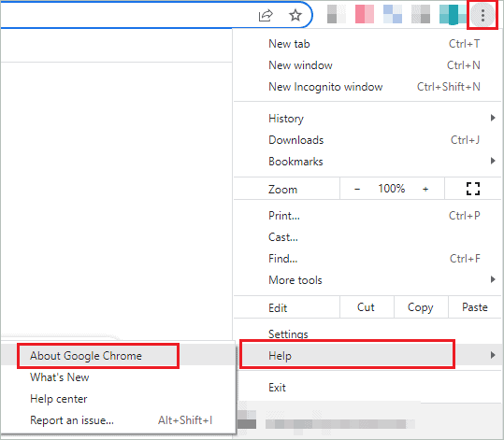
Task: Click the fullscreen icon in Zoom row
Action: coord(473,189)
